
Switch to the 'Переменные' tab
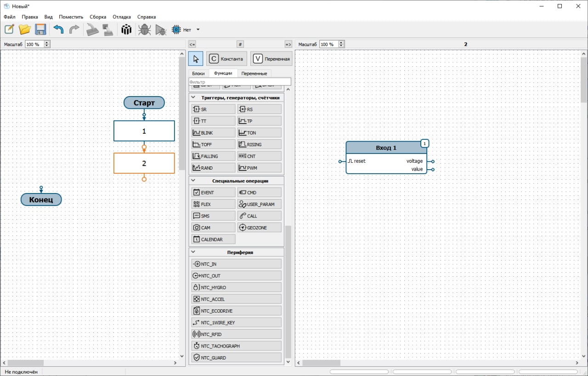254,74
